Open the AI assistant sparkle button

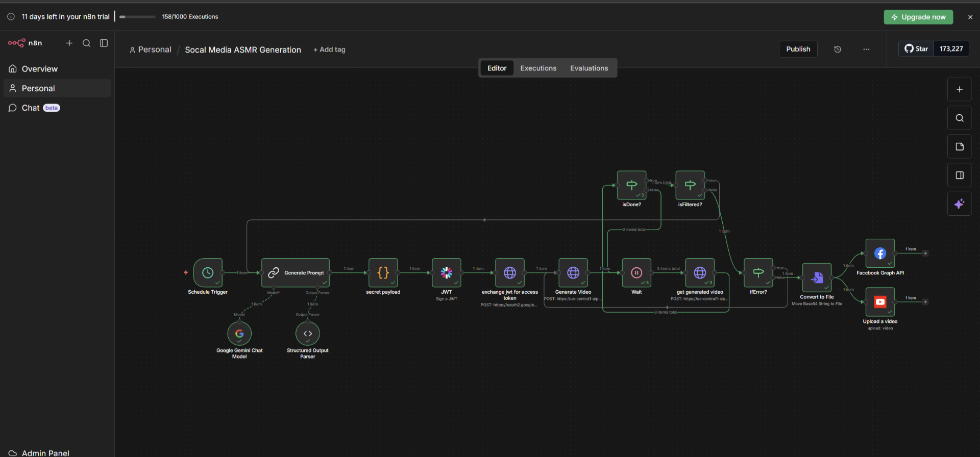point(960,204)
